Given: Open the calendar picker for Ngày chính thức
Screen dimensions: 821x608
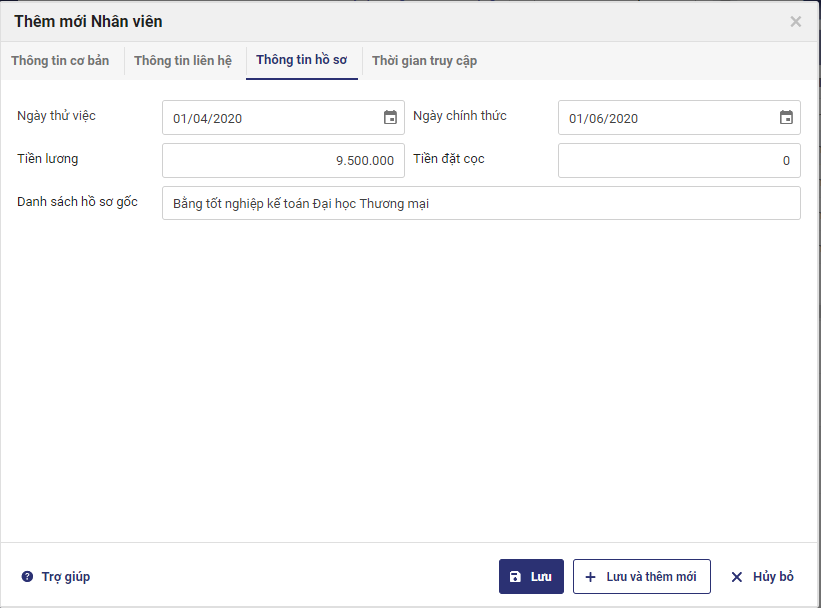Looking at the screenshot, I should point(786,118).
